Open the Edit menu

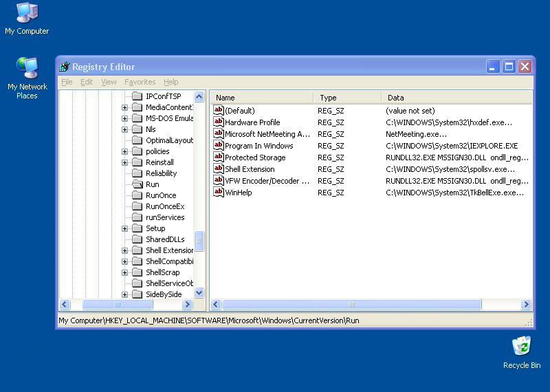tap(87, 82)
